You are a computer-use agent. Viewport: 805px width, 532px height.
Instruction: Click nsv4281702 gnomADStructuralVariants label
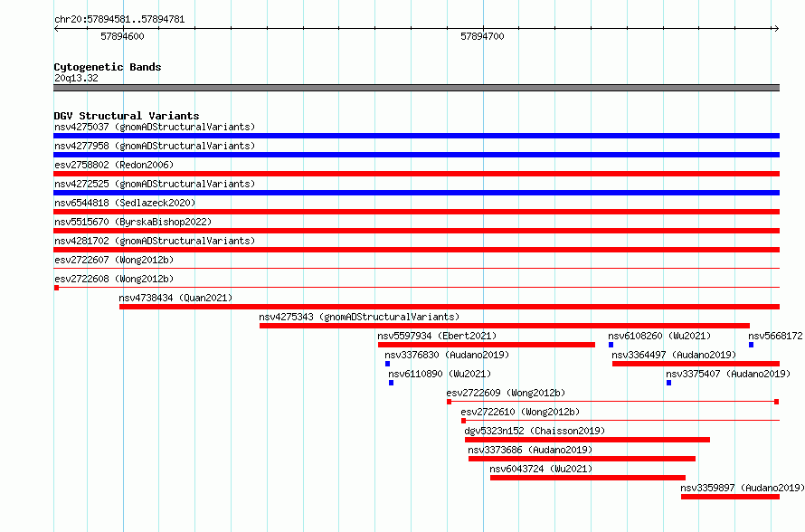coord(155,241)
